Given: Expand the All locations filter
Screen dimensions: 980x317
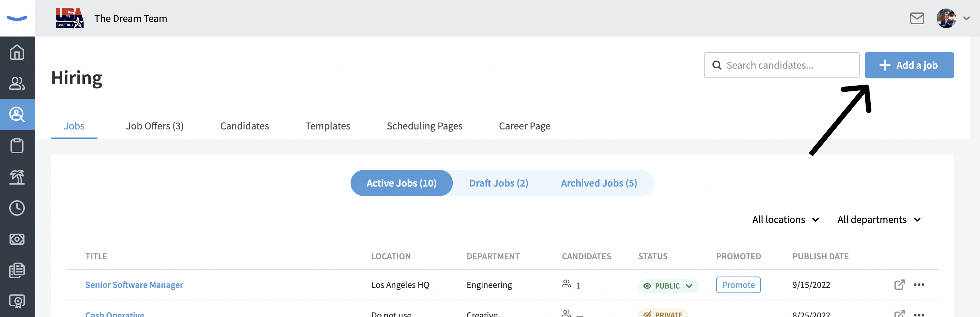Looking at the screenshot, I should point(786,220).
